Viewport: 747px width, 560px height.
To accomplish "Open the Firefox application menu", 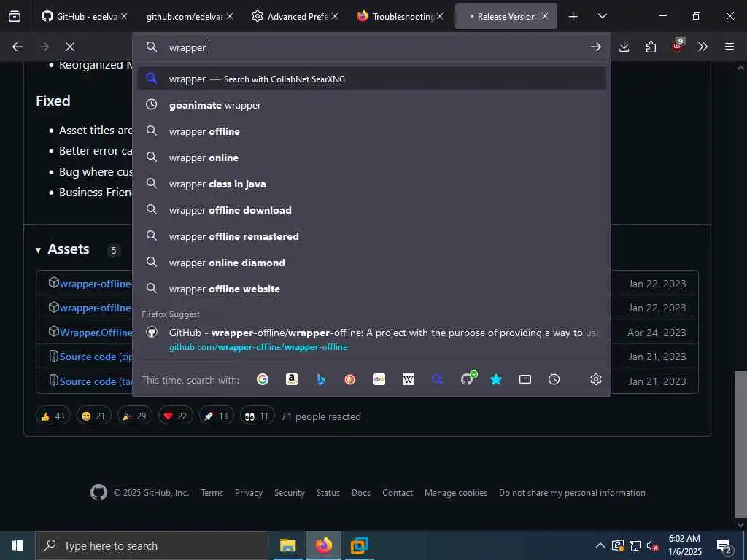I will coord(729,47).
